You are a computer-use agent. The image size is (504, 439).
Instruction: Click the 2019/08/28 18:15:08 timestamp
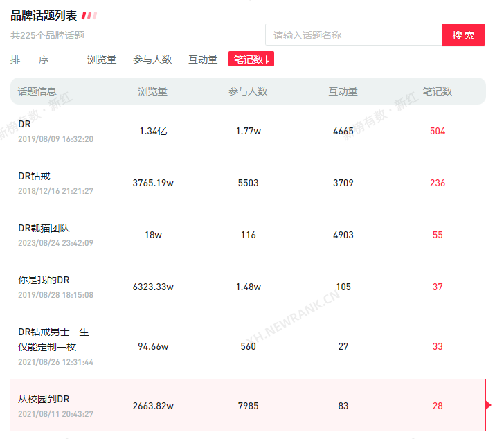[x=55, y=295]
